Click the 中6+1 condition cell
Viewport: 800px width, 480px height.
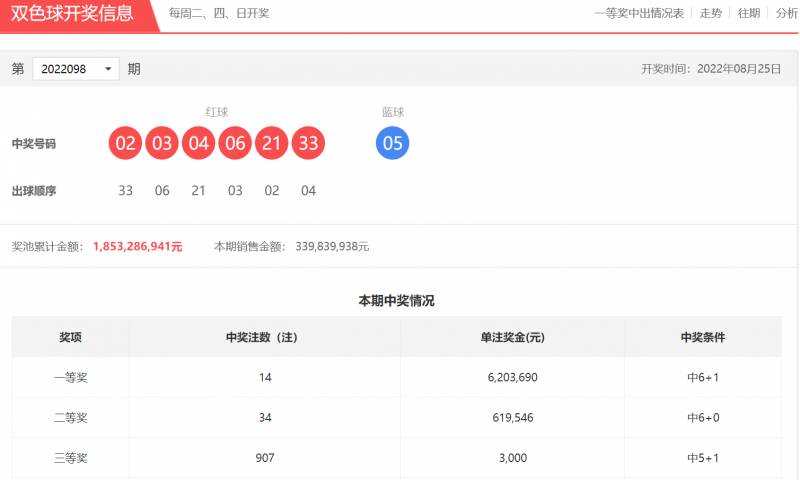(703, 377)
